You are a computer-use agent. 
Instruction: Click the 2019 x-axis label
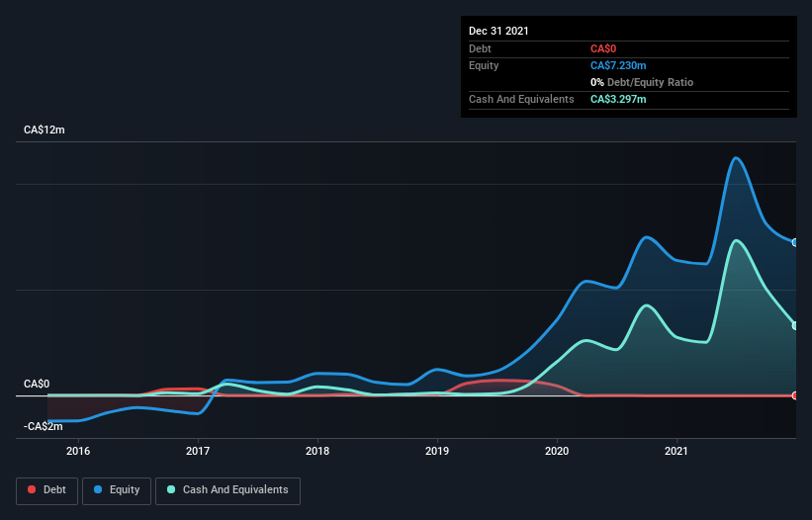point(437,451)
